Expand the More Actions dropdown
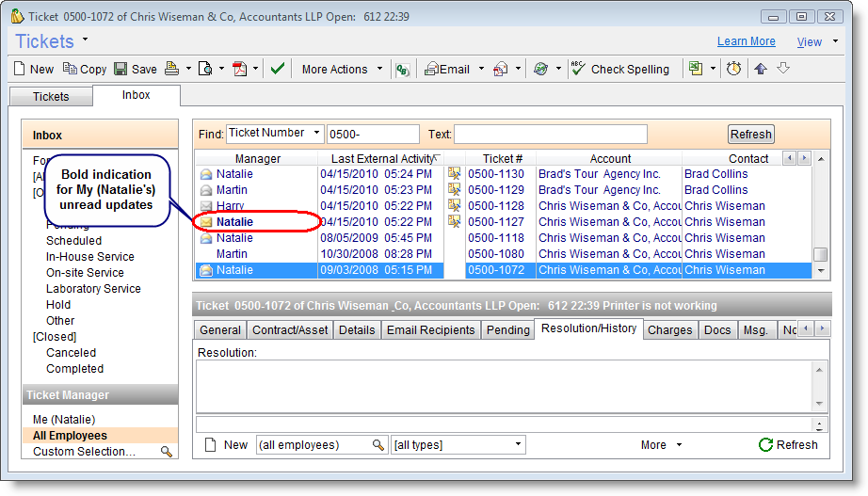Screen dimensions: 868x496 pyautogui.click(x=380, y=69)
